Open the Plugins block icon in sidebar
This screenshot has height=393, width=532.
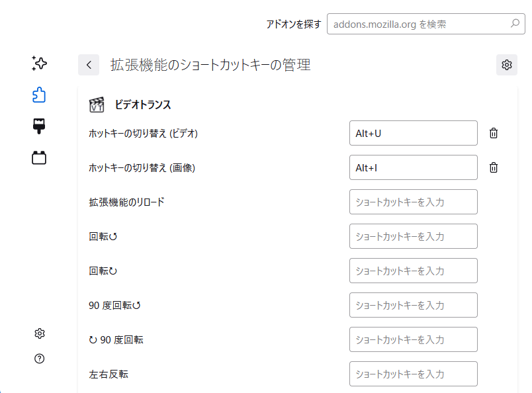tap(39, 158)
